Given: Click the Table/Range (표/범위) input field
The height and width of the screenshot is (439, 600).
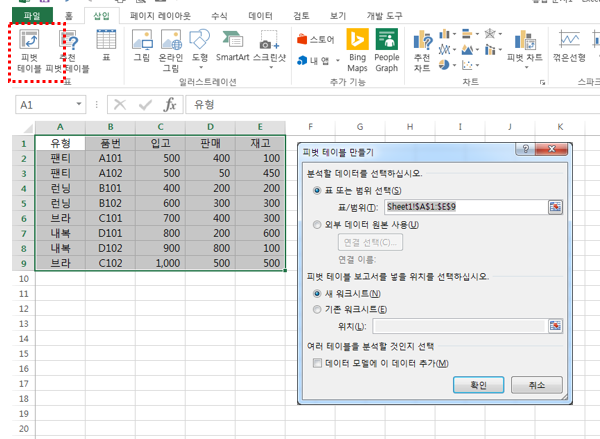Looking at the screenshot, I should point(466,207).
